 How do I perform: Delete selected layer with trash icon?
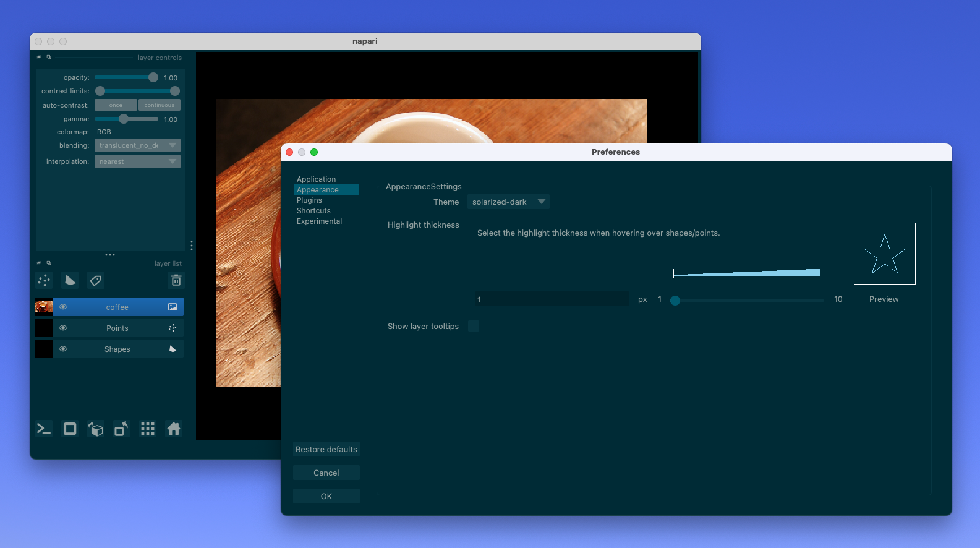click(176, 281)
